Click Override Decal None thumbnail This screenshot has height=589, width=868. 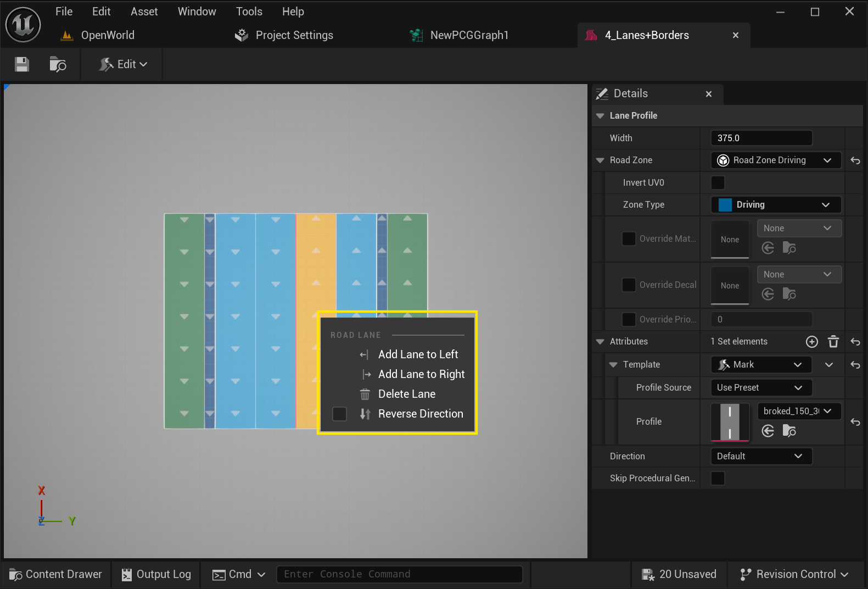[730, 286]
